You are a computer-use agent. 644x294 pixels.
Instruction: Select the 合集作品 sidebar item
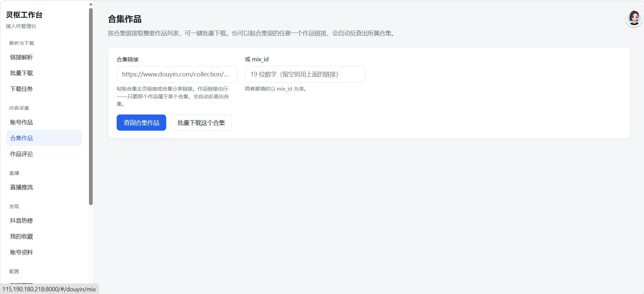(x=44, y=138)
